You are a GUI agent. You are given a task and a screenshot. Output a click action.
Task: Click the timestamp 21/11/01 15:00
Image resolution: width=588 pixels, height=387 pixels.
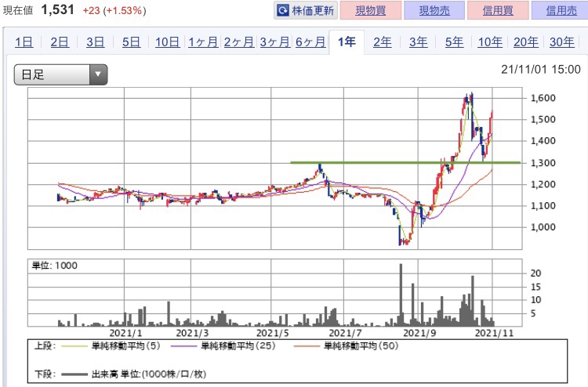541,69
